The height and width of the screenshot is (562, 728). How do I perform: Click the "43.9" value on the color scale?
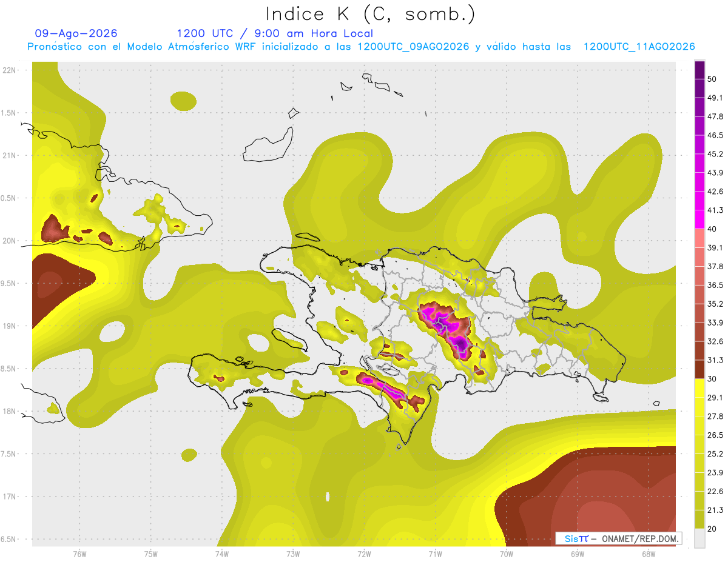[715, 173]
